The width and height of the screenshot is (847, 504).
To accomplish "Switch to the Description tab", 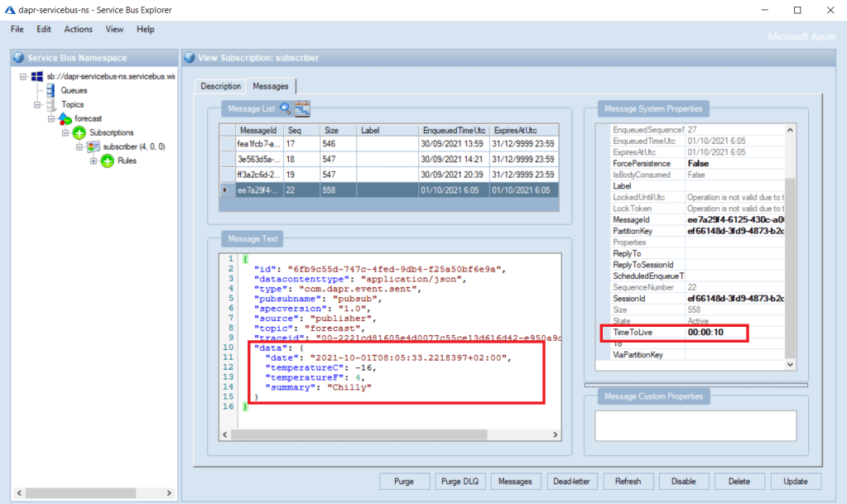I will [x=220, y=86].
